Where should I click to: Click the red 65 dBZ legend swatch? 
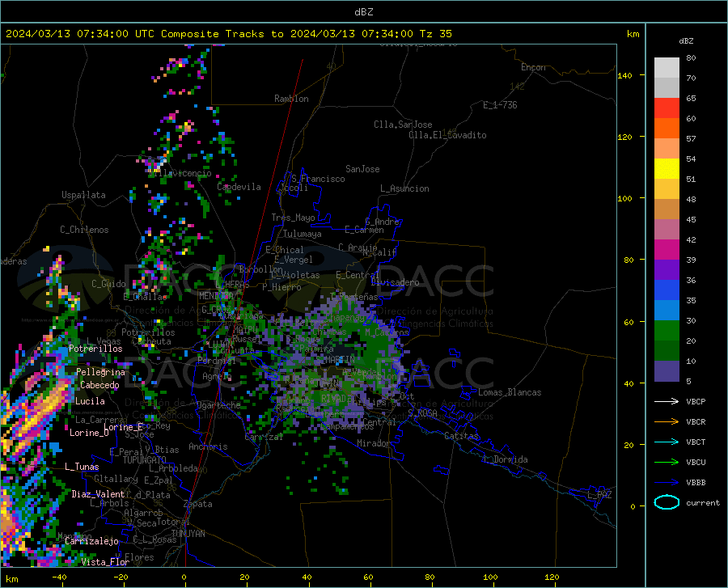[667, 108]
